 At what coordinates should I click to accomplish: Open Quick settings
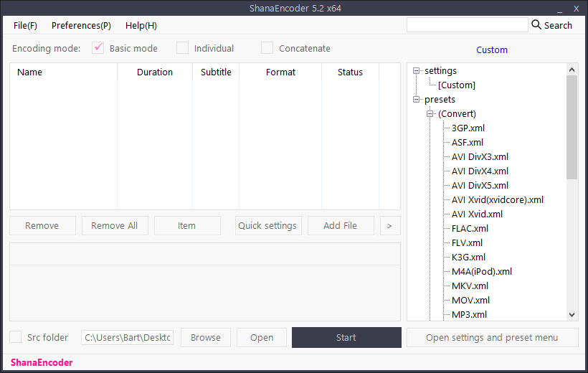pyautogui.click(x=267, y=225)
